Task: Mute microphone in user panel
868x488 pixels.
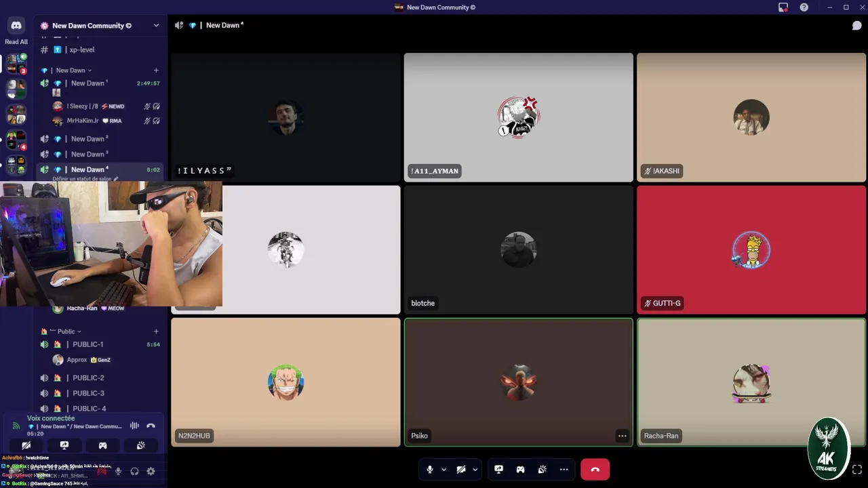Action: [x=118, y=471]
